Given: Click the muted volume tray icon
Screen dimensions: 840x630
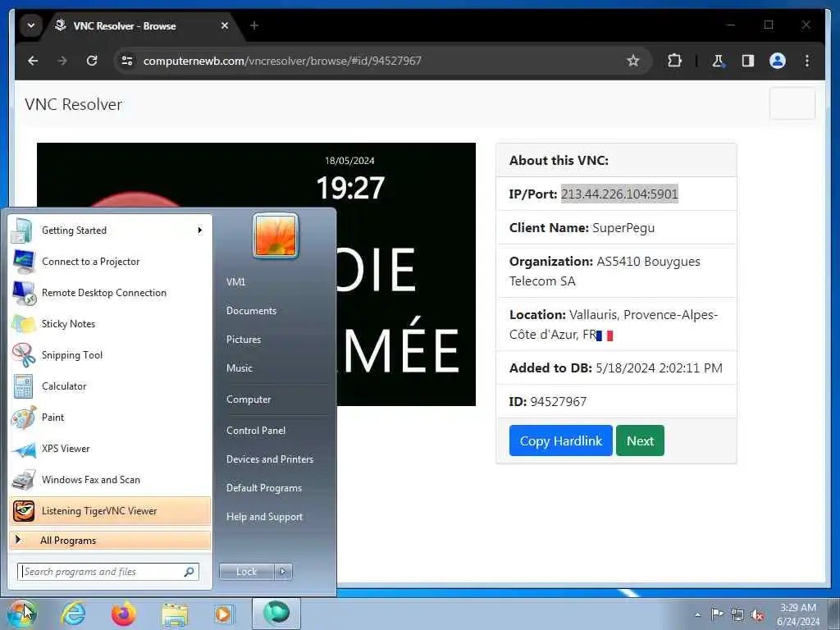Looking at the screenshot, I should [x=757, y=615].
